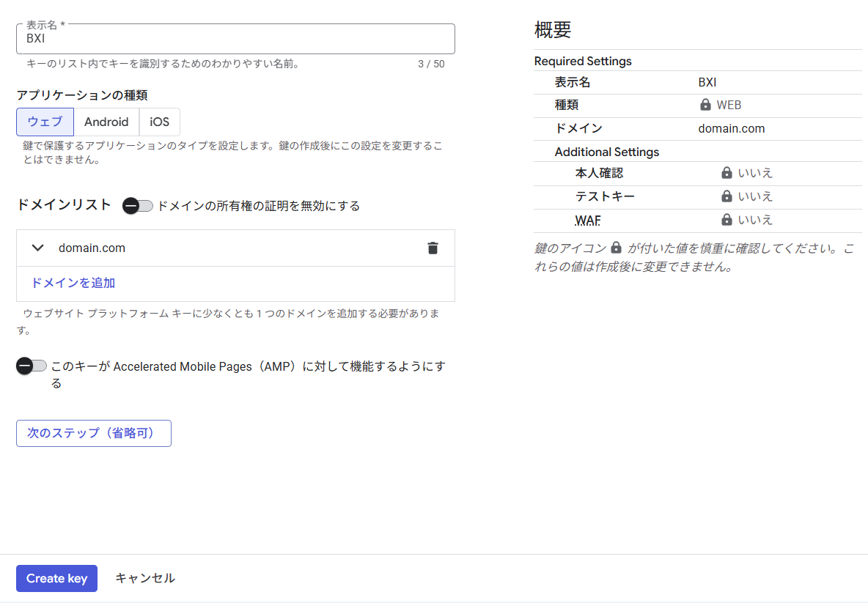868x603 pixels.
Task: Click the lock icon next to WEB
Action: tap(705, 105)
